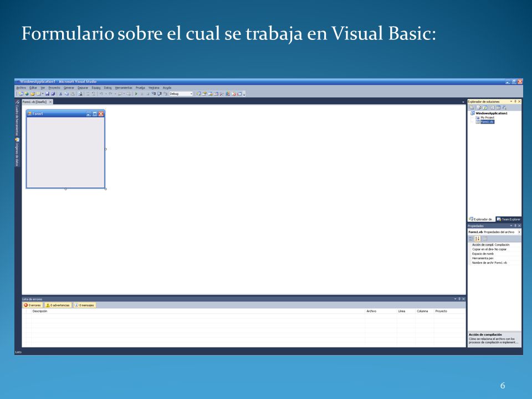Open the Depurar menu

(x=83, y=88)
